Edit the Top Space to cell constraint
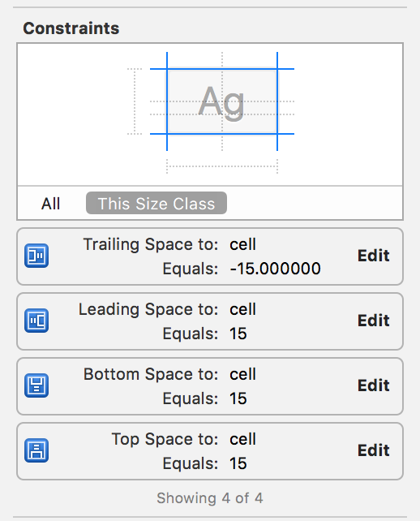The width and height of the screenshot is (420, 521). 373,450
